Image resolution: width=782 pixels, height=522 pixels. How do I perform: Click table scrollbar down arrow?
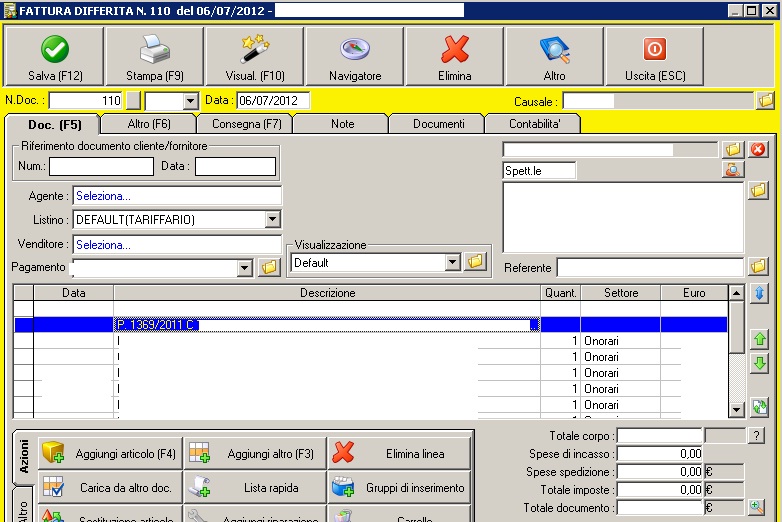coord(736,410)
